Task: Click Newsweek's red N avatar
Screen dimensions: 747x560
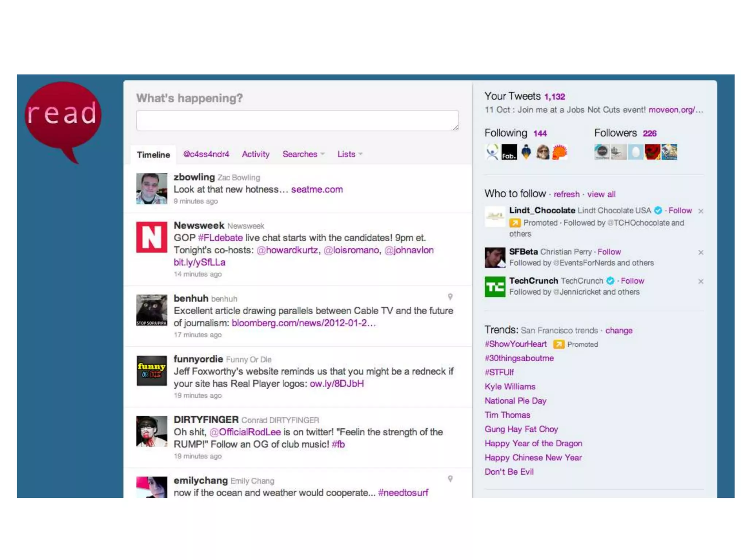Action: [x=152, y=237]
